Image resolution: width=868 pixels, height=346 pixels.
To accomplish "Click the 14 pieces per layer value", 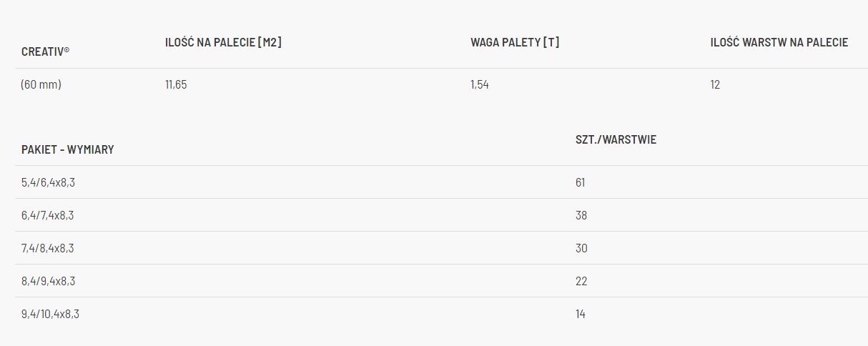I will tap(581, 314).
